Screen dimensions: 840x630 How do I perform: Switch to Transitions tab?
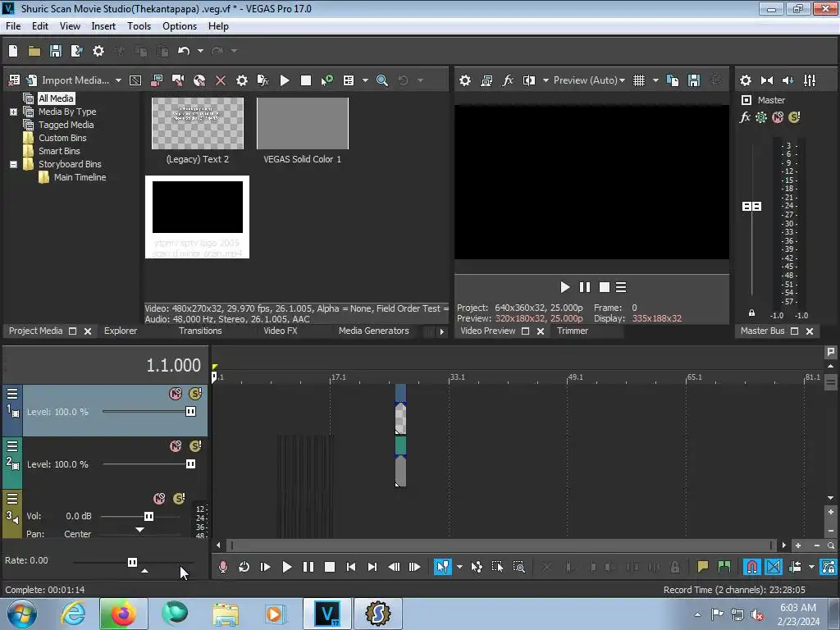coord(200,331)
